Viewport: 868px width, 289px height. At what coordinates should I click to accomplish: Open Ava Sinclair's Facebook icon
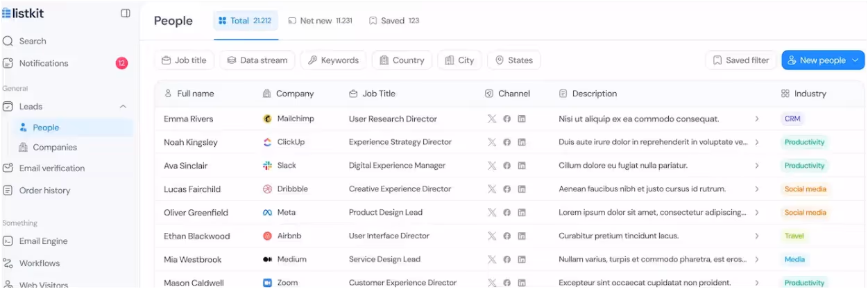[507, 166]
